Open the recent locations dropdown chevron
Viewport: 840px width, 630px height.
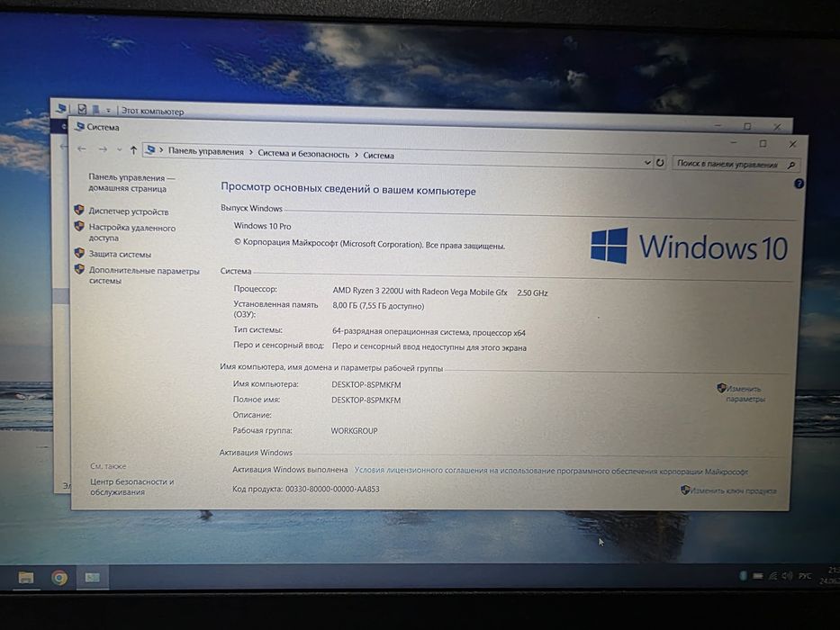point(120,150)
